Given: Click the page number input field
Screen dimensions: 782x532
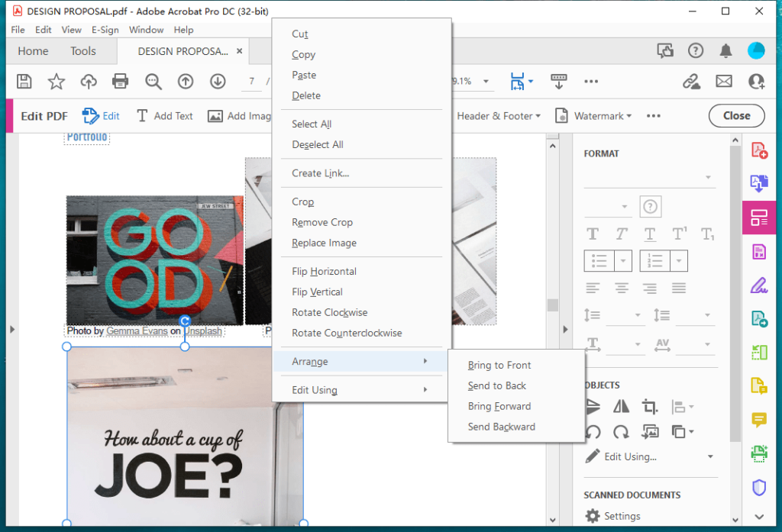Looking at the screenshot, I should pos(252,81).
